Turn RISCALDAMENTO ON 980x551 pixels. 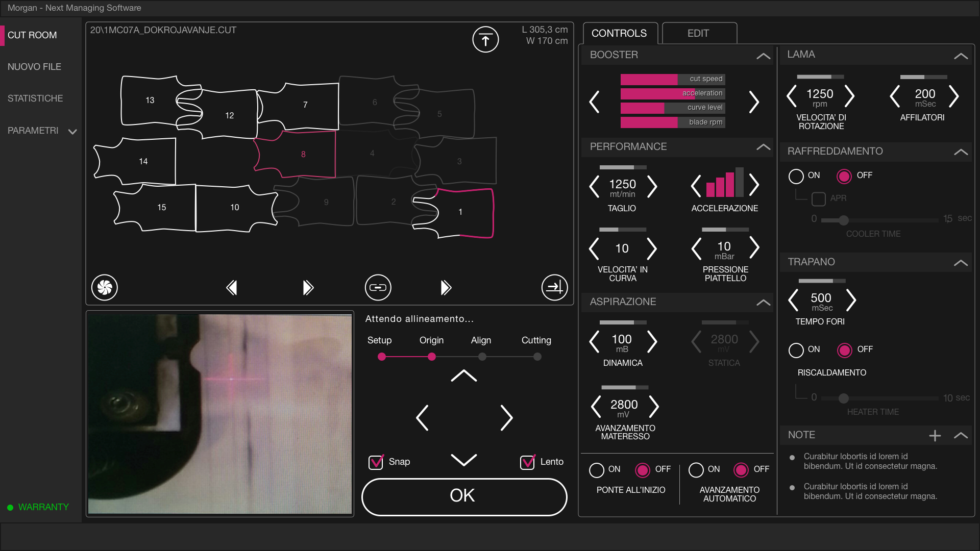pyautogui.click(x=796, y=350)
